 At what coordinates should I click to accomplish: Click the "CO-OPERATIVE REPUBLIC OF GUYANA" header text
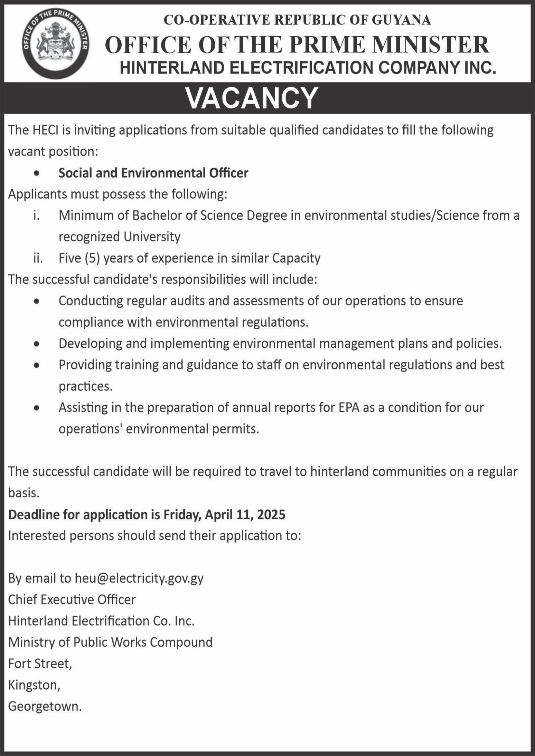(x=297, y=20)
